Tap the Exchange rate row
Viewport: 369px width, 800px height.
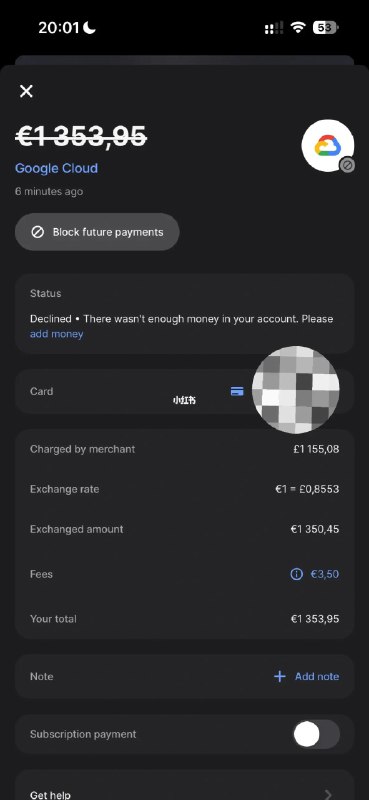184,489
